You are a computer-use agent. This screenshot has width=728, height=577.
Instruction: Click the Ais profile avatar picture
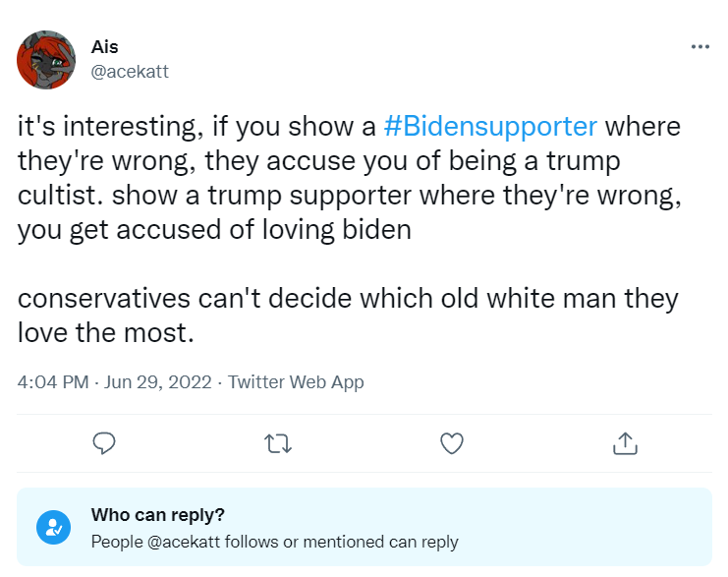tap(46, 60)
